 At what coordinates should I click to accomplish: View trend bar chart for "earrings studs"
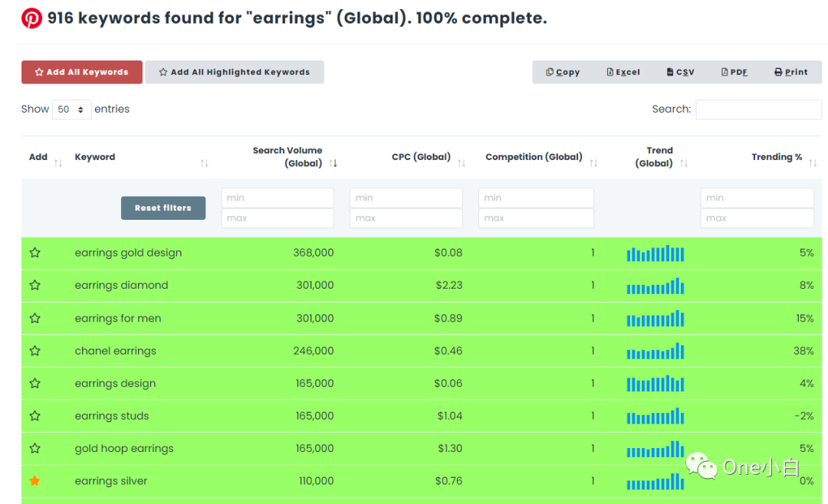tap(655, 417)
